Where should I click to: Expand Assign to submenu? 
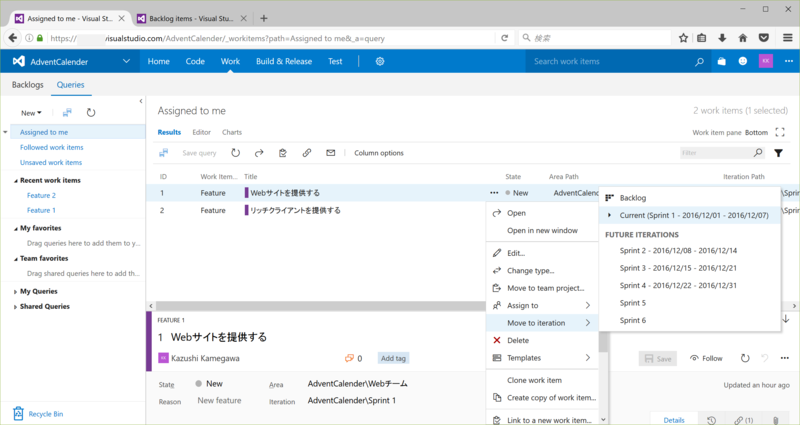[x=542, y=306]
